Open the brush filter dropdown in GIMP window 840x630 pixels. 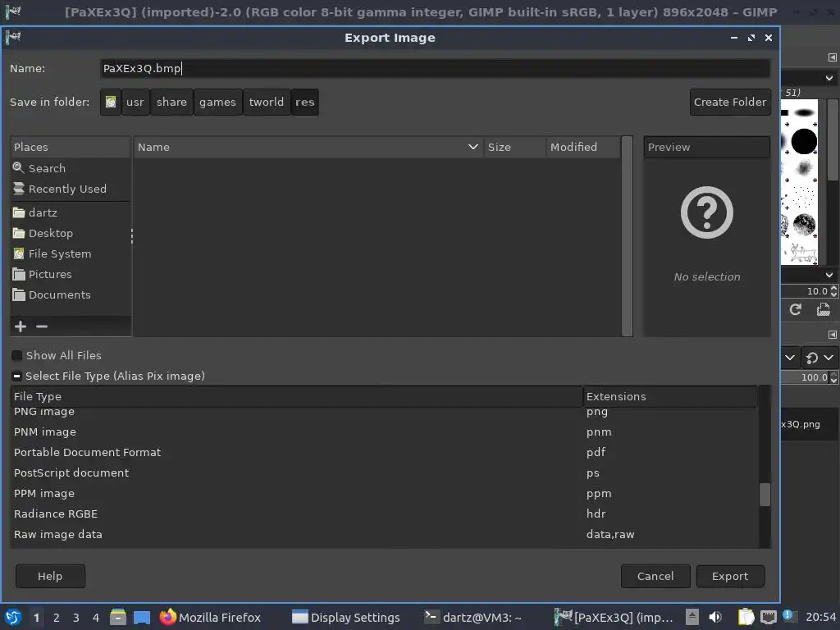[829, 78]
